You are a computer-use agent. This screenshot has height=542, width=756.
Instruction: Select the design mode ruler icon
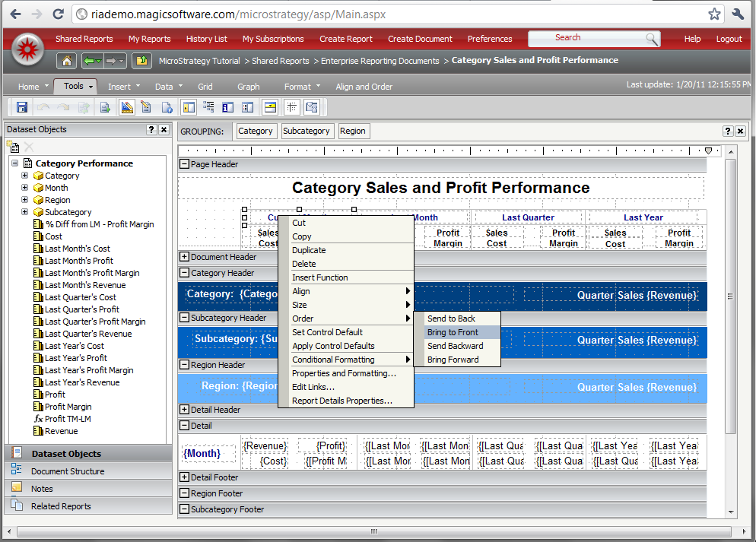coord(126,107)
